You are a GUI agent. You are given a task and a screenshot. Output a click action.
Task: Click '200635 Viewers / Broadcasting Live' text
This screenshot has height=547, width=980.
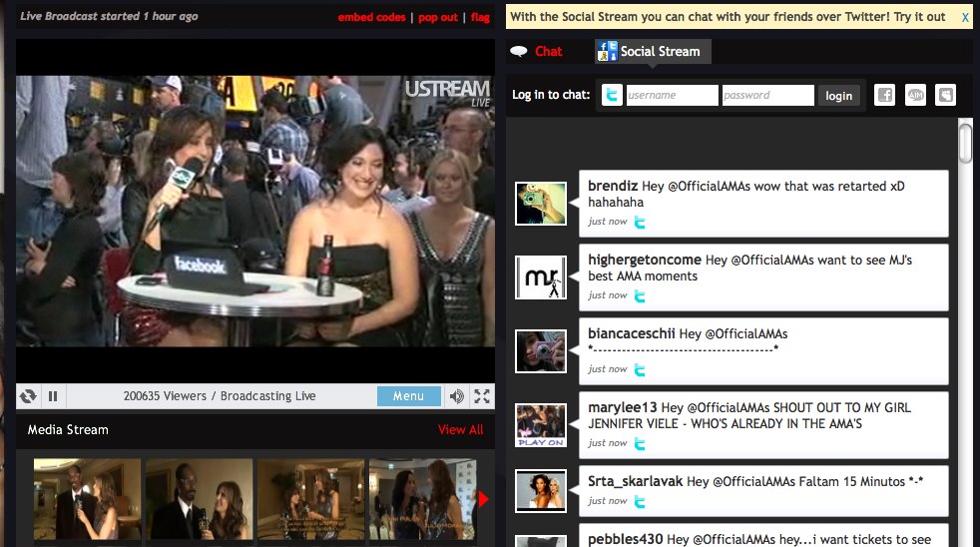[220, 395]
